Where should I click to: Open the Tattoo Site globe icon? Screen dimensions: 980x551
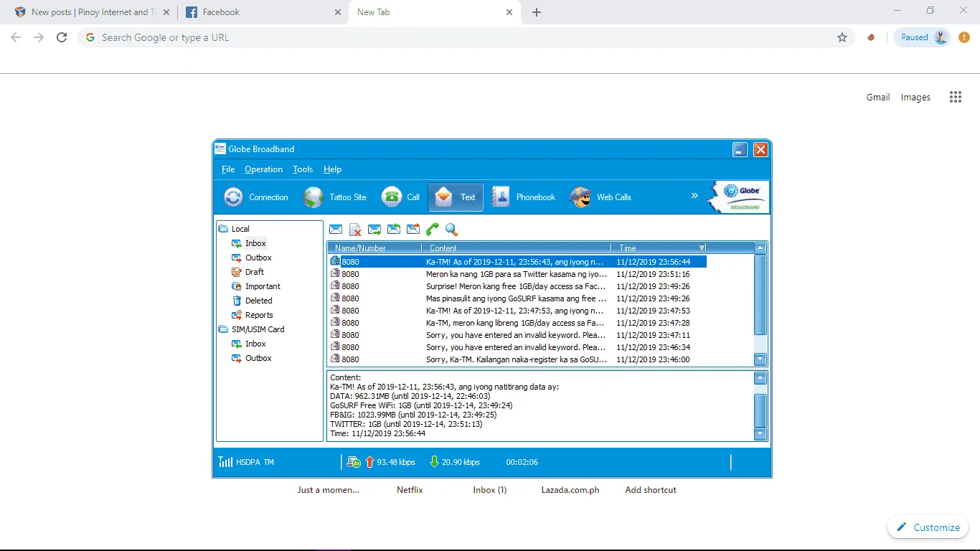314,197
